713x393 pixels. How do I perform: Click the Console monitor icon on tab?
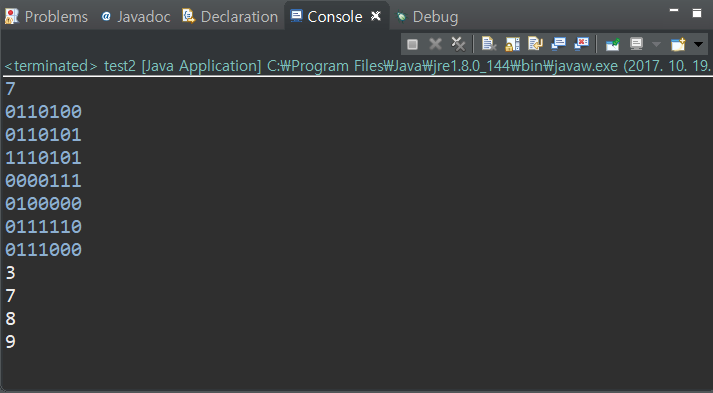tap(296, 16)
